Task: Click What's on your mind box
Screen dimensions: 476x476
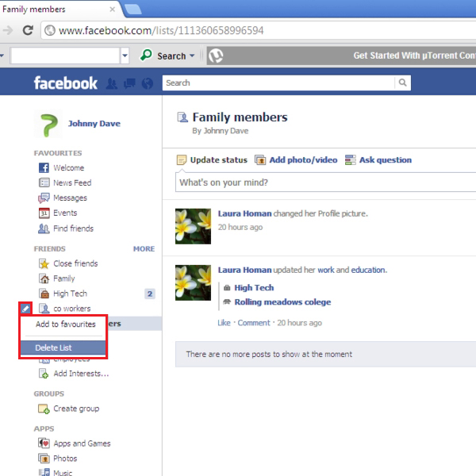Action: 325,182
